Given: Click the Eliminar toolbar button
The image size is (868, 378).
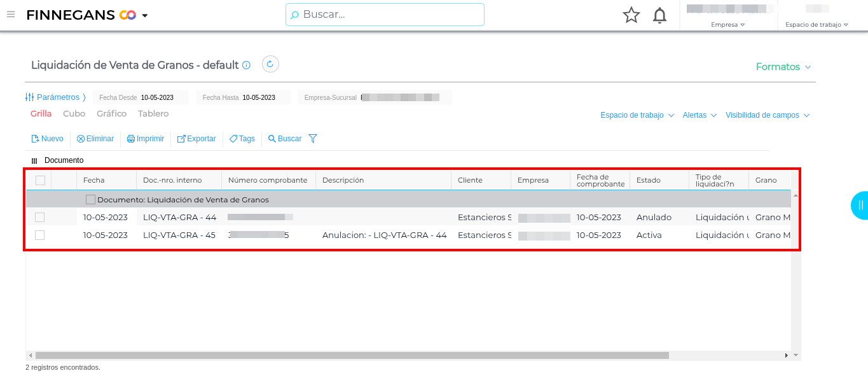Looking at the screenshot, I should 95,139.
